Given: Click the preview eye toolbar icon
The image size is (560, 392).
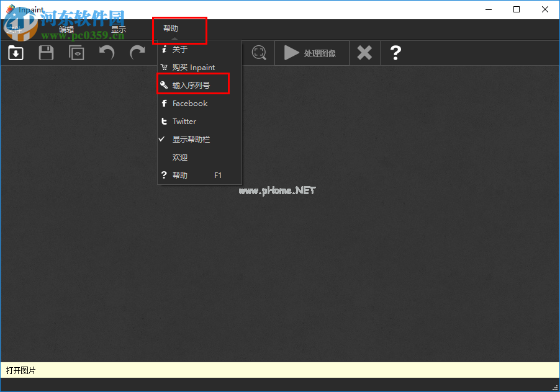Looking at the screenshot, I should pyautogui.click(x=76, y=53).
